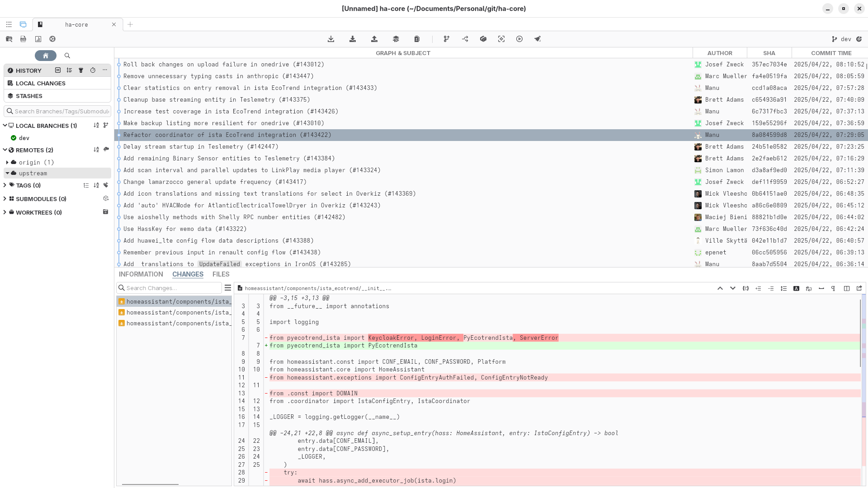The image size is (868, 488).
Task: Expand the origin remote tree node
Action: pos(7,162)
